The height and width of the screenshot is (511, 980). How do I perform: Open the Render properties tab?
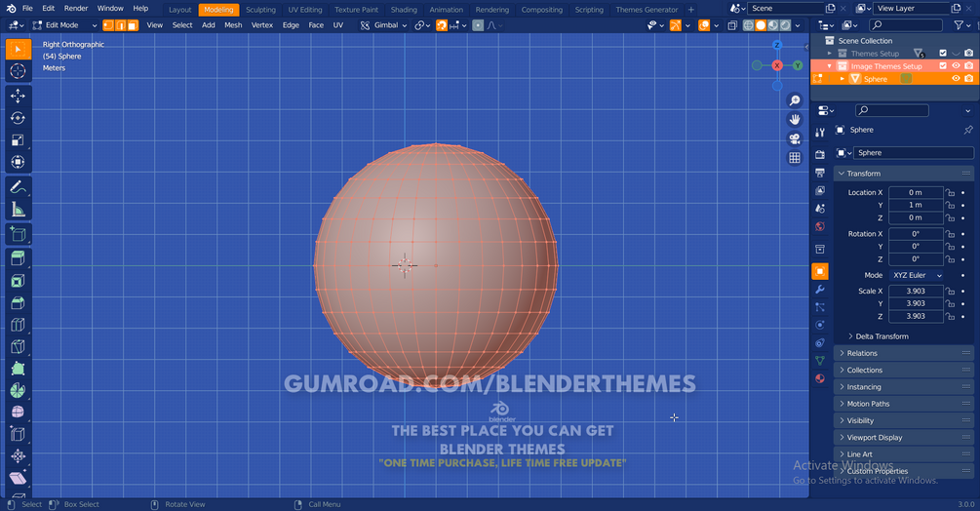click(820, 154)
